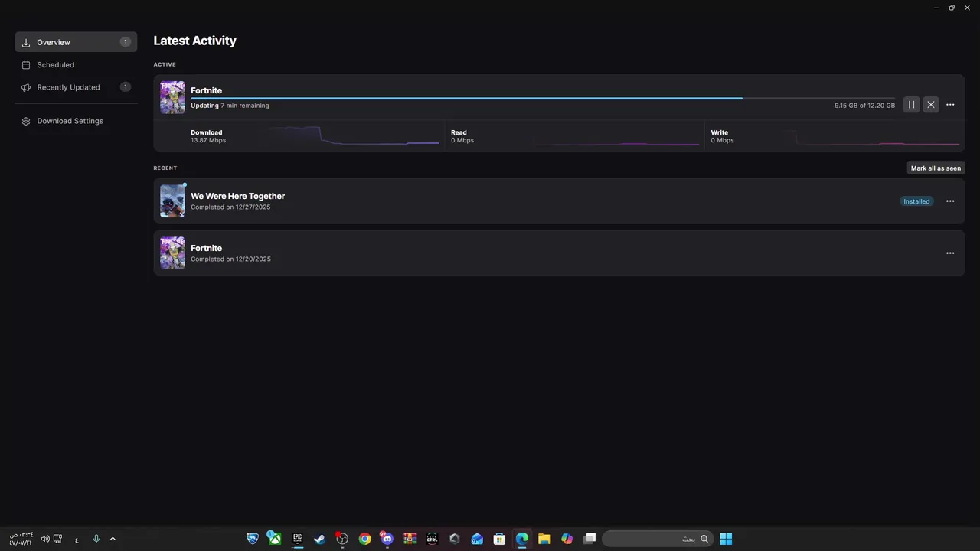Open Task View from the taskbar
Screen dimensions: 980x551
click(x=590, y=539)
